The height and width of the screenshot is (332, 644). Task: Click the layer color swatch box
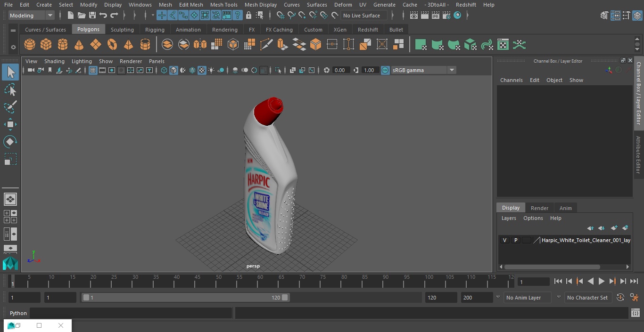[527, 240]
